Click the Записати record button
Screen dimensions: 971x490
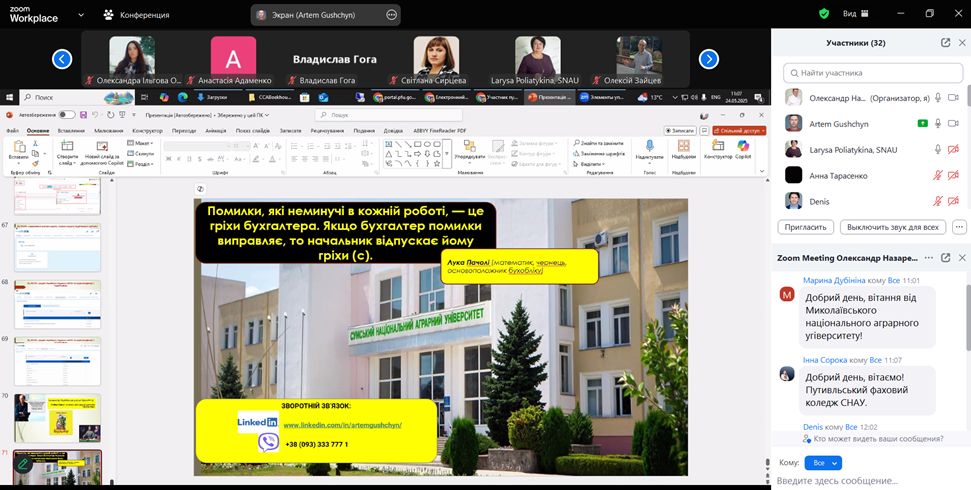[x=679, y=131]
